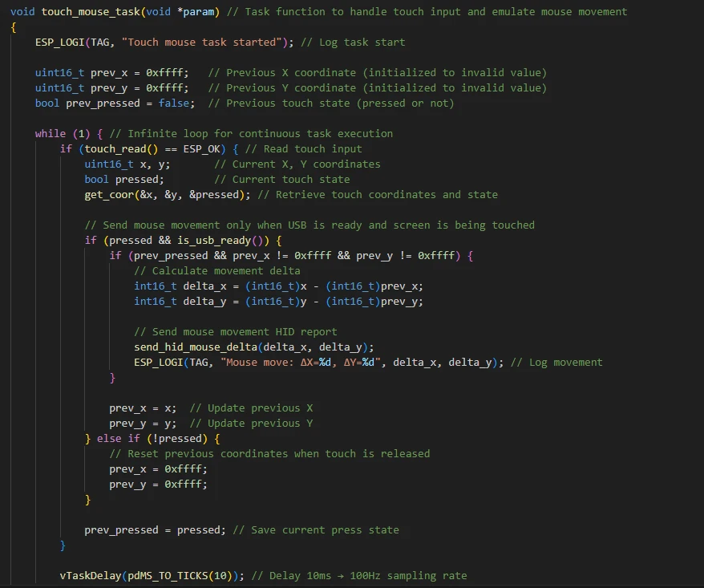Click the "Reset previous coordinates" comment
The image size is (704, 588).
(269, 453)
